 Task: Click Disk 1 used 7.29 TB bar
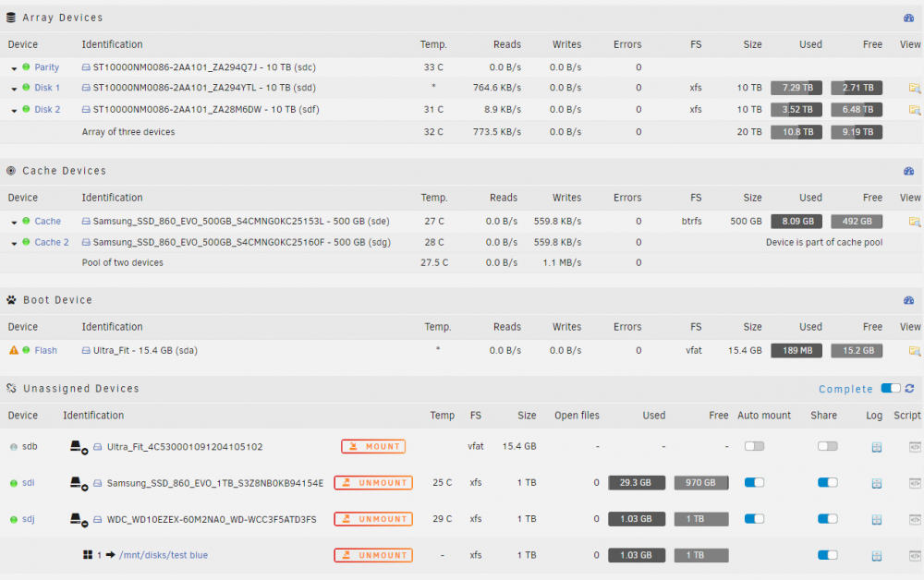[796, 88]
